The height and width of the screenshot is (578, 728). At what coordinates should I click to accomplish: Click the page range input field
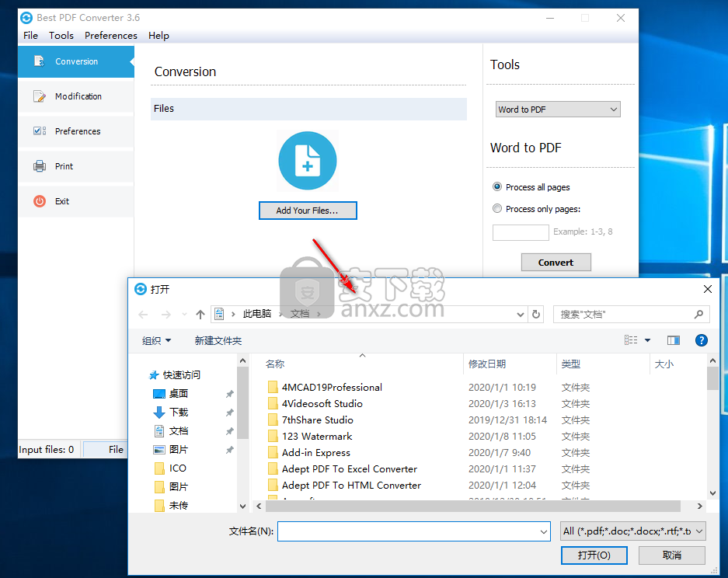coord(521,232)
